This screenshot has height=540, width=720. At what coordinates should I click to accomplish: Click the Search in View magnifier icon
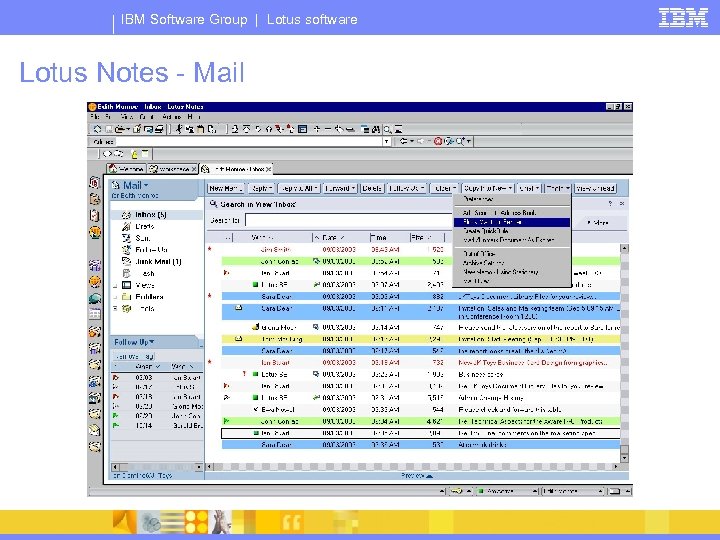point(213,204)
